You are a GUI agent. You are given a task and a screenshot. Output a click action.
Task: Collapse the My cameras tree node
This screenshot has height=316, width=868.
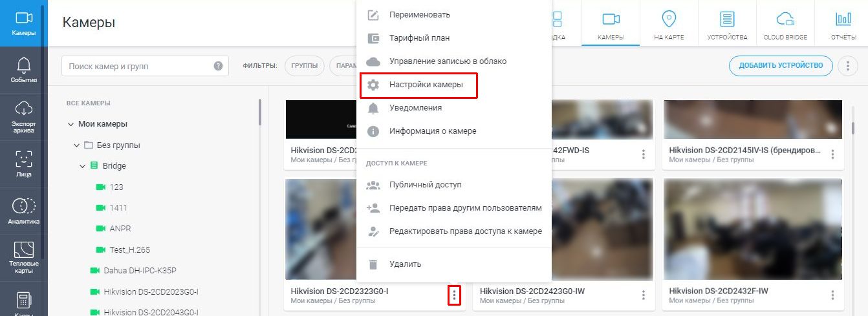pos(71,124)
